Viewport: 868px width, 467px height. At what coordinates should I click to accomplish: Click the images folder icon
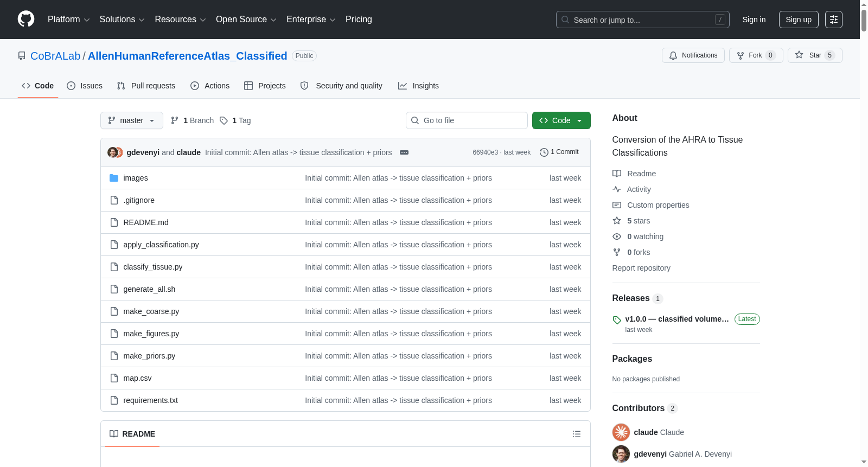pos(114,178)
